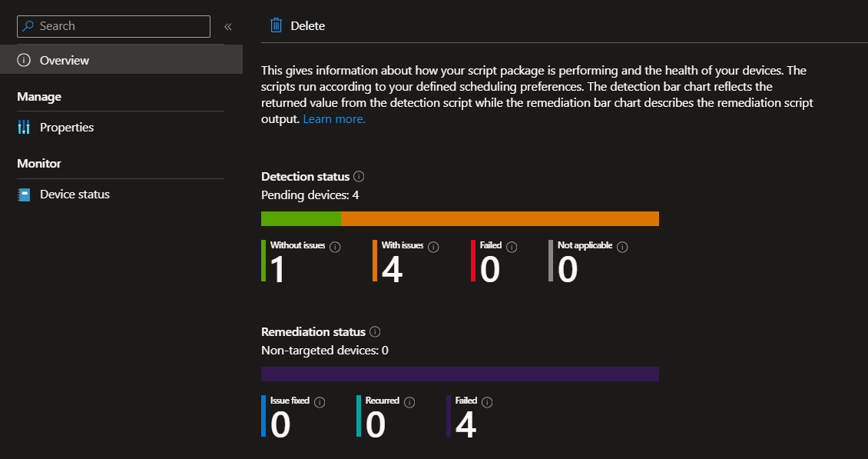Click info icon beside Detection status

(x=359, y=177)
